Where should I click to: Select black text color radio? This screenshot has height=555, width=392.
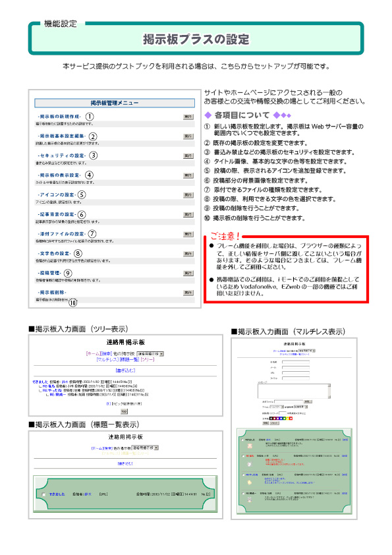(x=271, y=419)
